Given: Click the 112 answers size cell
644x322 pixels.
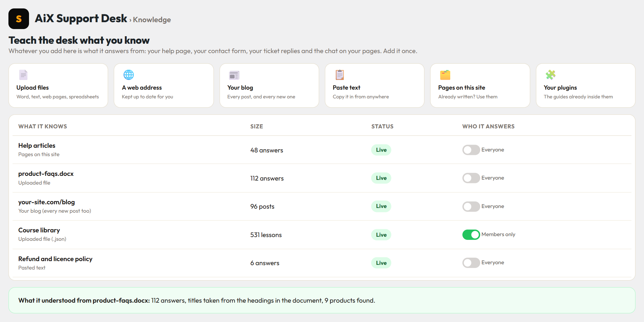Looking at the screenshot, I should tap(267, 178).
